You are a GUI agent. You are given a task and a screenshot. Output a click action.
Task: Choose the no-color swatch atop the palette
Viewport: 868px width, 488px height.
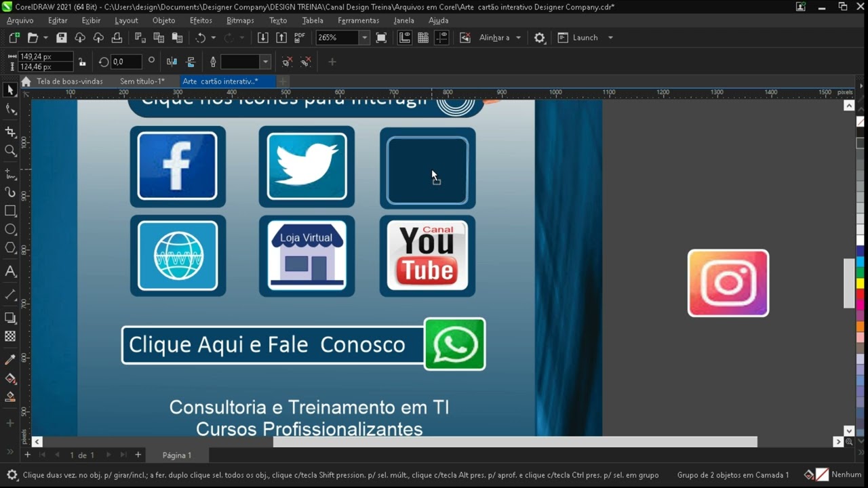tap(861, 122)
